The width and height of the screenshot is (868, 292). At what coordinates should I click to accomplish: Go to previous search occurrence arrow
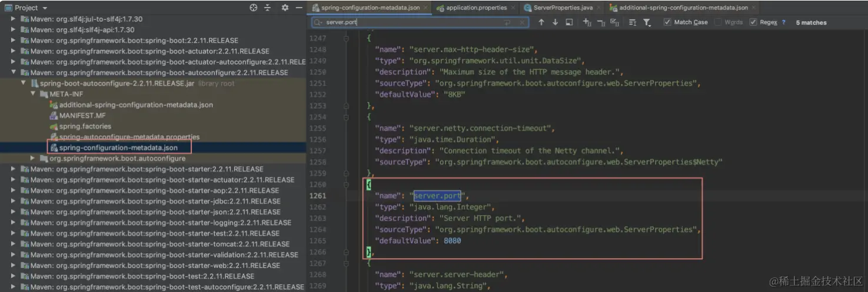point(541,22)
